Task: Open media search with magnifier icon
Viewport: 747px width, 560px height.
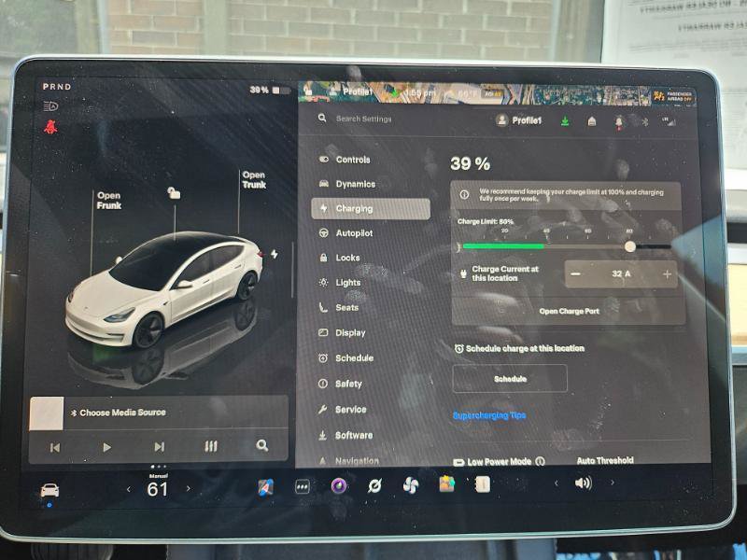Action: tap(262, 445)
